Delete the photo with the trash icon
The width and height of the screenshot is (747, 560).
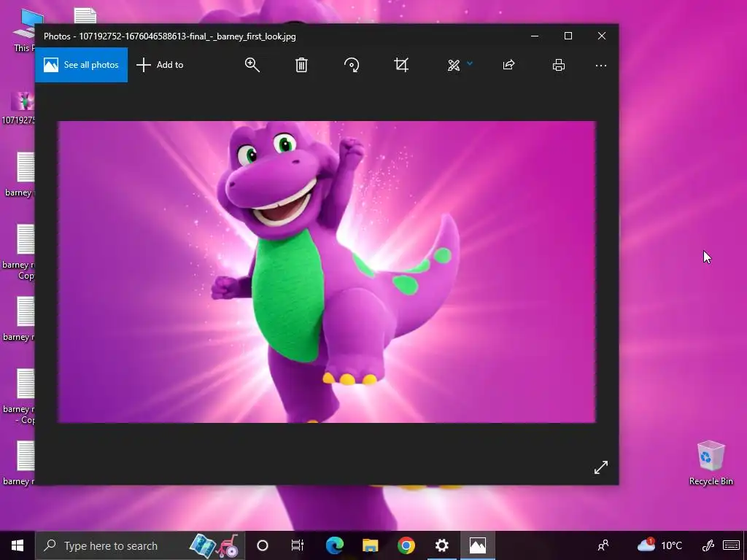(x=301, y=65)
